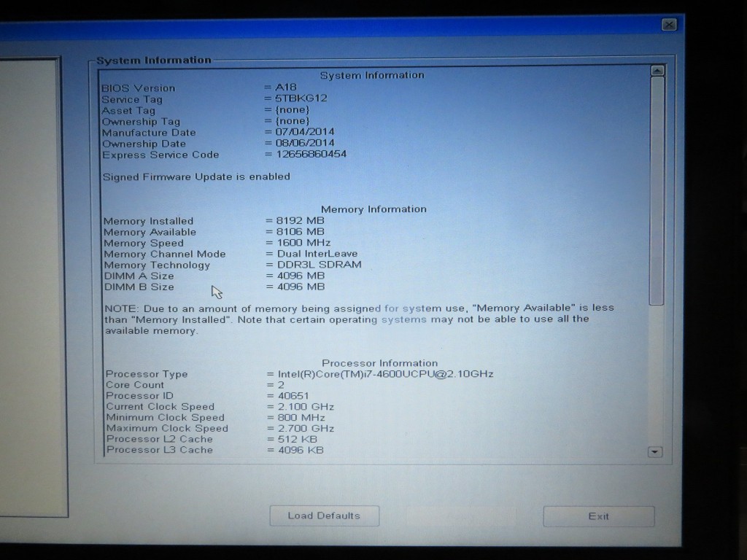Select Manufacture Date value 07/04/2014
This screenshot has height=560, width=747.
click(305, 131)
